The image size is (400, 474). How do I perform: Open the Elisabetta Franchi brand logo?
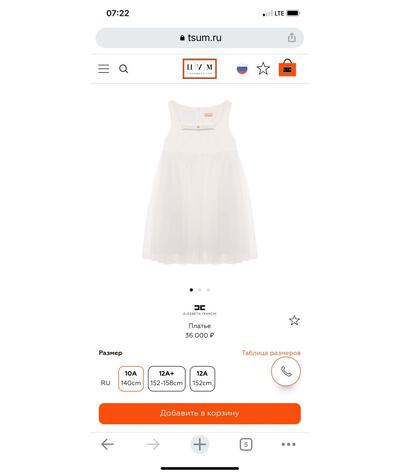(x=200, y=310)
